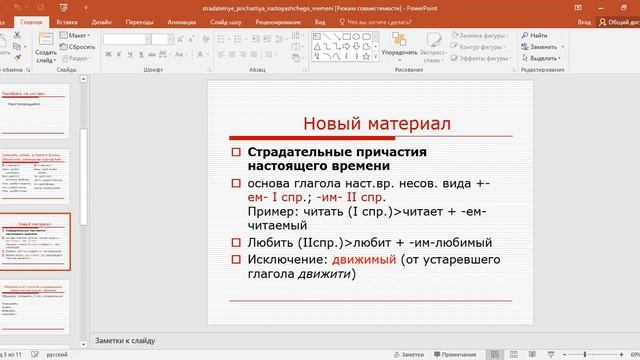Select the star shape in shapes gallery
Screen dimensions: 640x360
366,56
